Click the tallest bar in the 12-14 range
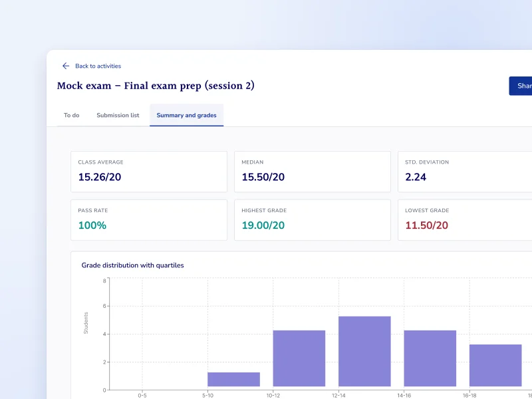Image resolution: width=532 pixels, height=399 pixels. 364,352
